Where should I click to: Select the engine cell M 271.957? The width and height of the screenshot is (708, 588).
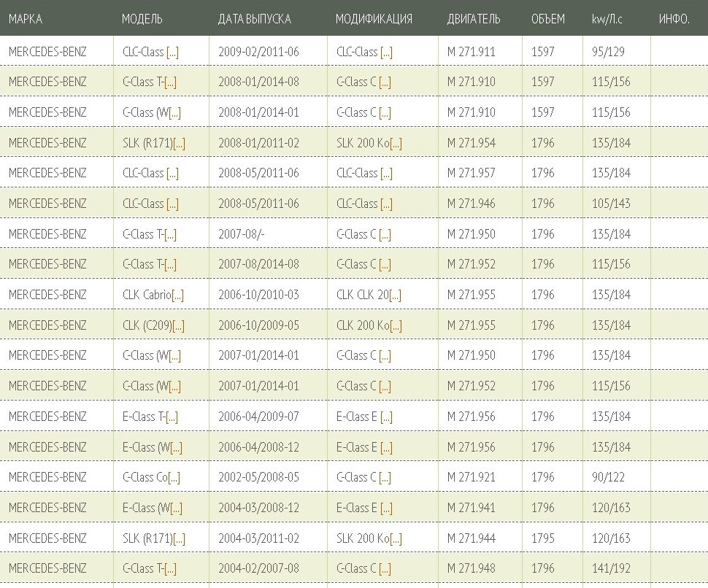click(x=471, y=173)
